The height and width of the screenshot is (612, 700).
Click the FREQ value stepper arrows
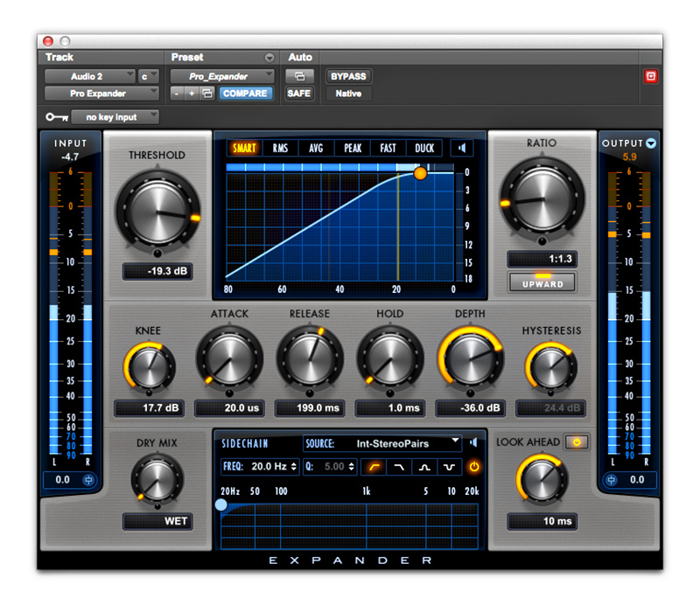pyautogui.click(x=293, y=467)
